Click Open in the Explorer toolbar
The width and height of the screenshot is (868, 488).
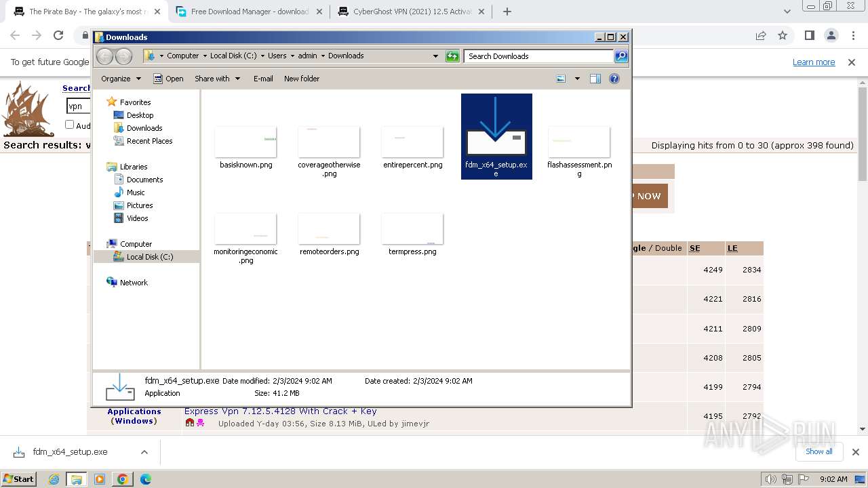tap(168, 79)
